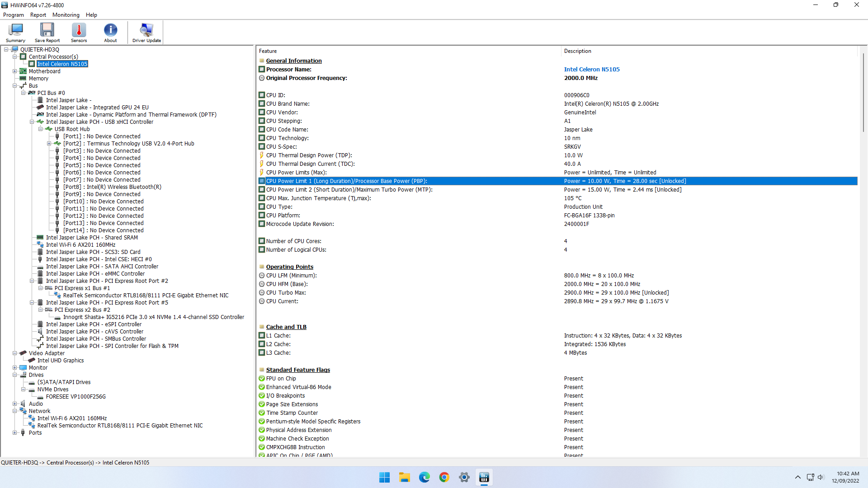Select the L2 Cache row
Viewport: 868px width, 488px height.
pos(557,344)
